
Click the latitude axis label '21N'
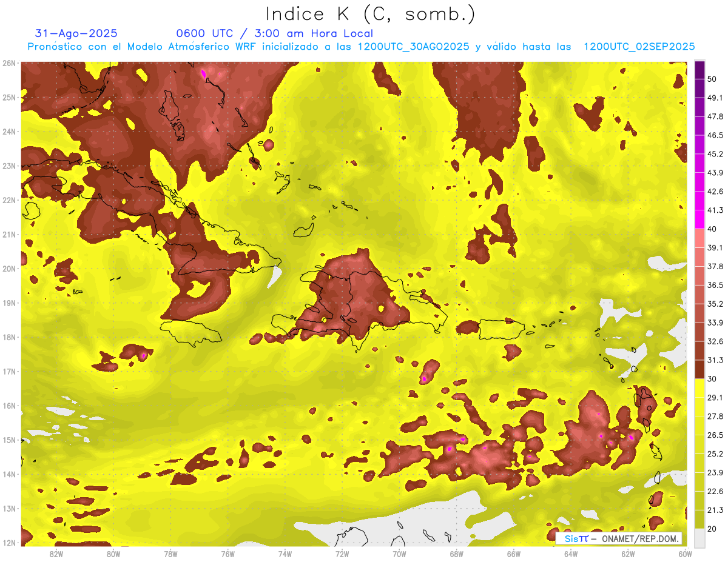(9, 235)
